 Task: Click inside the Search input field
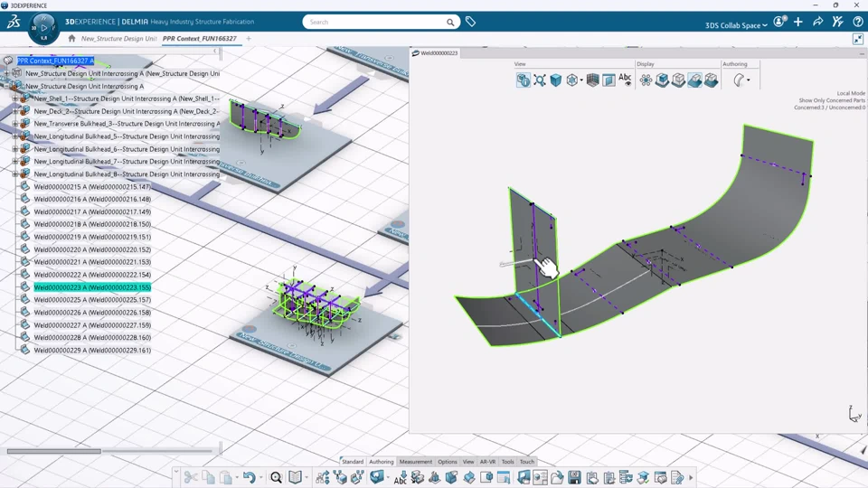(376, 22)
